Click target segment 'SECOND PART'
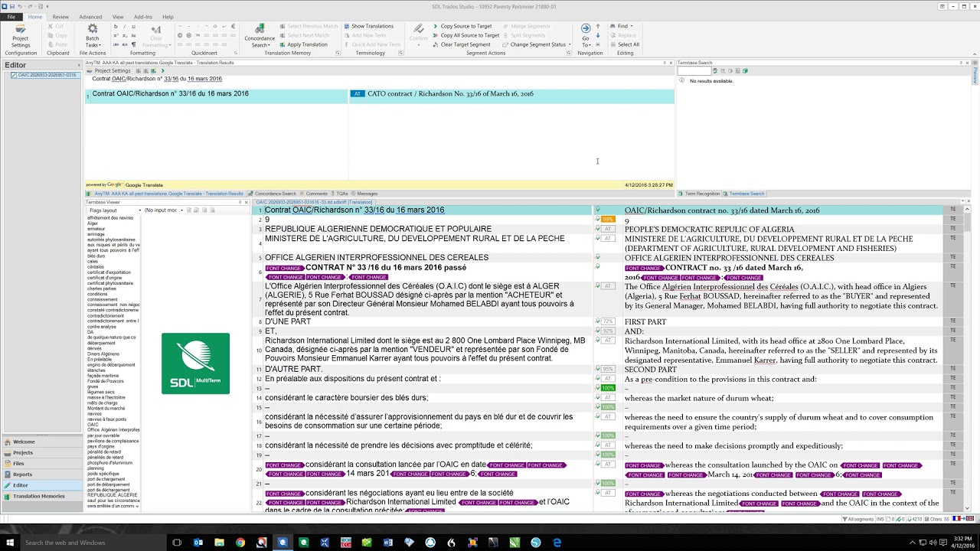The image size is (980, 551). click(x=651, y=370)
